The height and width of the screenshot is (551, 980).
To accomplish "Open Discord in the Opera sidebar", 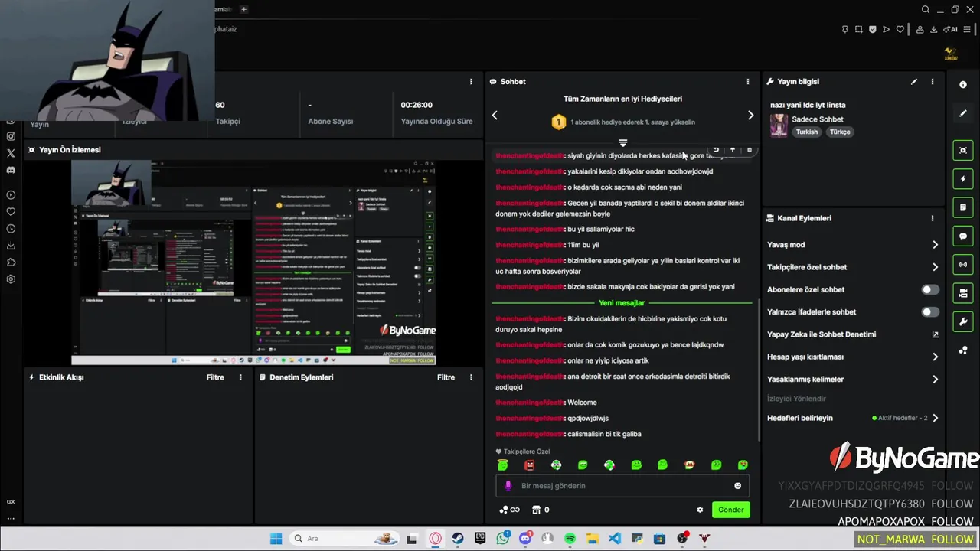I will [11, 170].
